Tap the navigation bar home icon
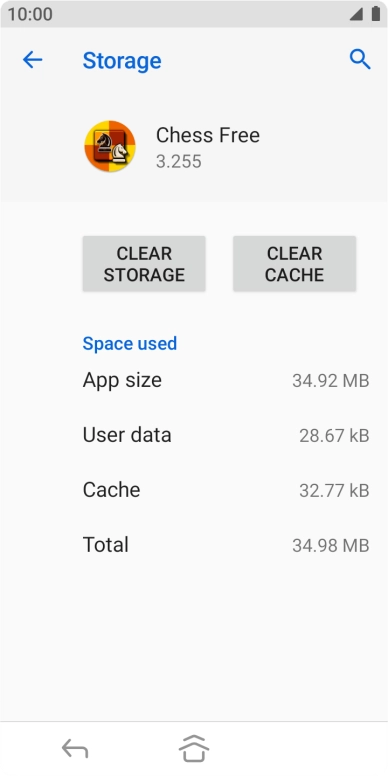This screenshot has width=388, height=776. pos(194,748)
